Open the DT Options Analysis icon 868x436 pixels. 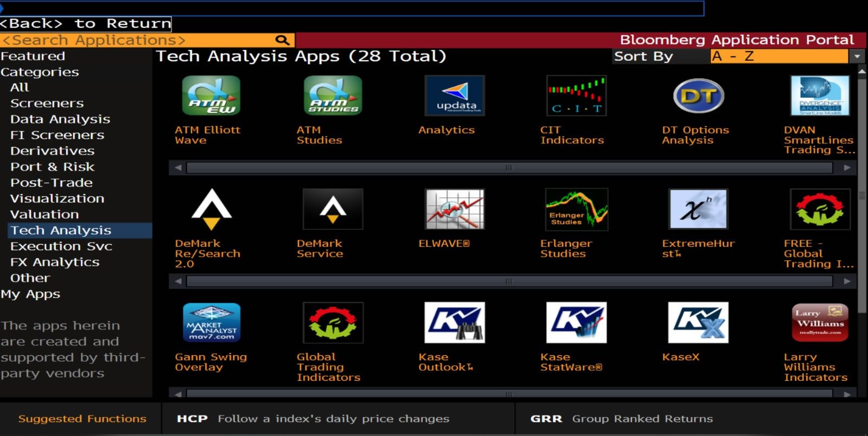coord(698,95)
